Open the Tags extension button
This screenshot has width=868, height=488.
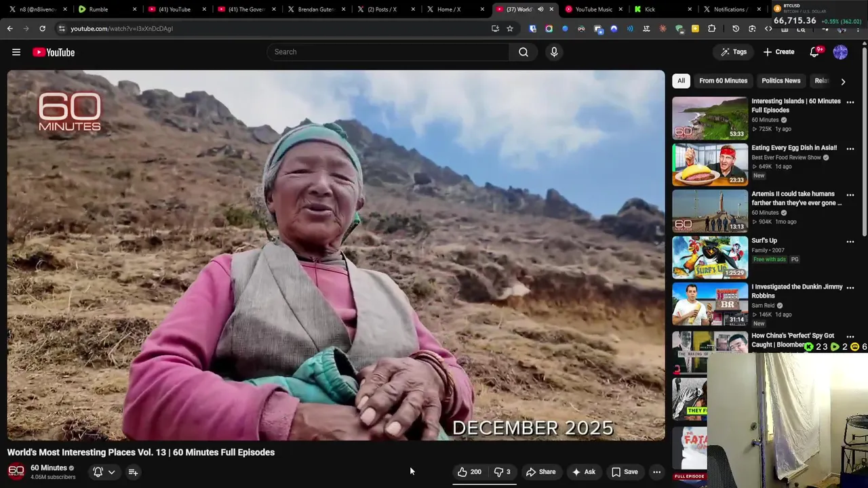[734, 52]
